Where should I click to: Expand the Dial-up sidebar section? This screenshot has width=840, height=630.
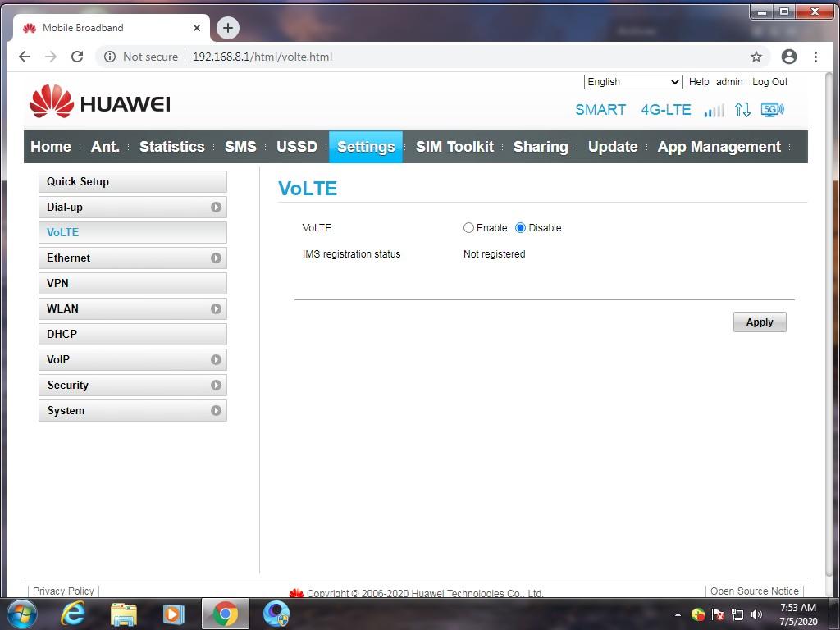(216, 208)
